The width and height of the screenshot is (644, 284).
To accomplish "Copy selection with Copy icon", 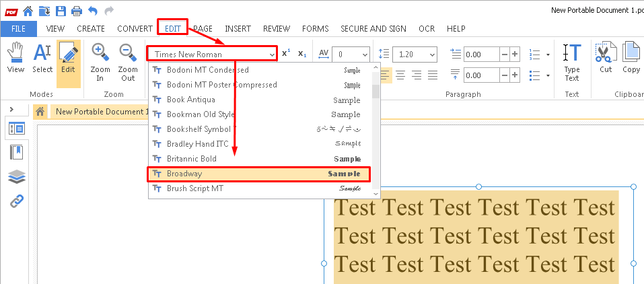I will pos(631,57).
